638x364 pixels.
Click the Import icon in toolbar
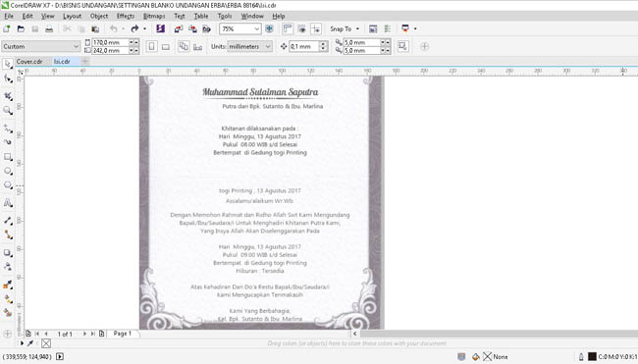point(179,28)
